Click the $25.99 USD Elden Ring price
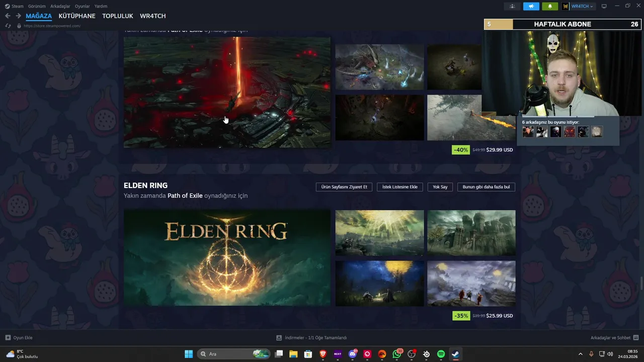Viewport: 644px width, 362px height. coord(500,316)
